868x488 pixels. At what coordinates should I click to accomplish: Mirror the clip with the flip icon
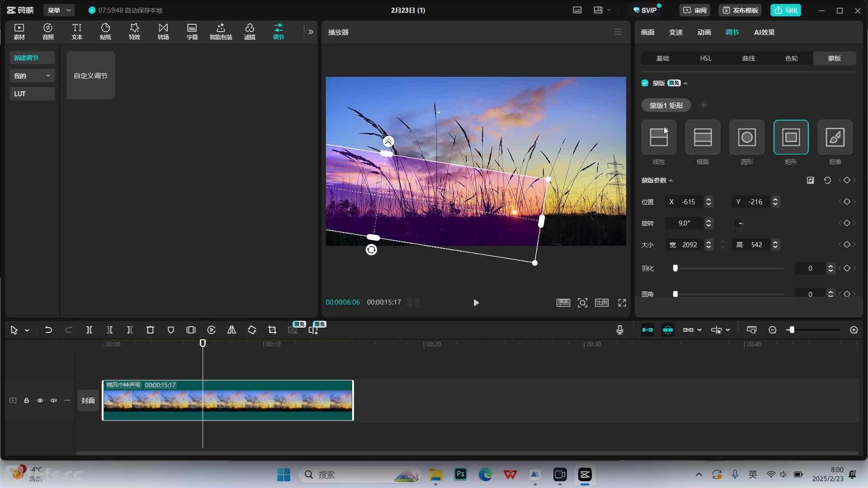(x=231, y=330)
